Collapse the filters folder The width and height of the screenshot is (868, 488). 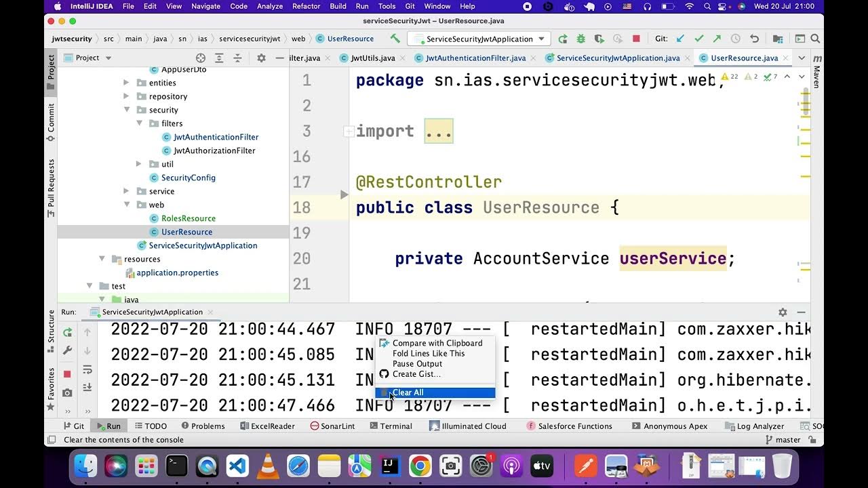(x=138, y=123)
